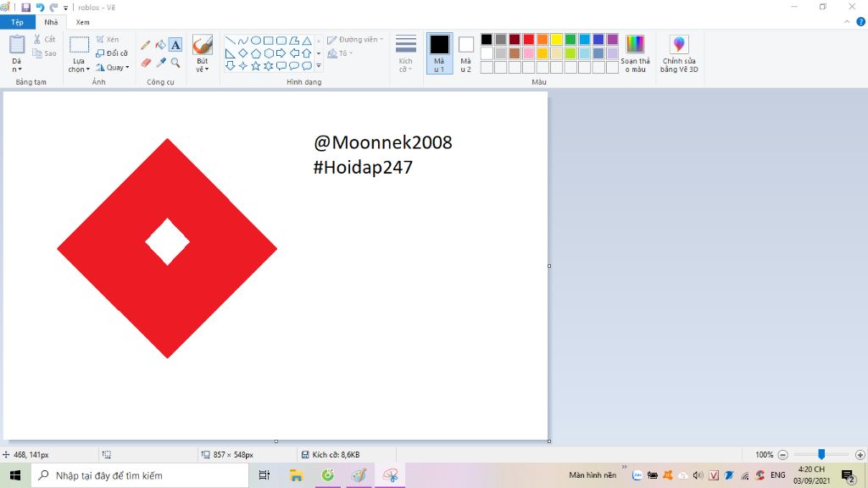Open the Windows Start menu

tap(15, 475)
